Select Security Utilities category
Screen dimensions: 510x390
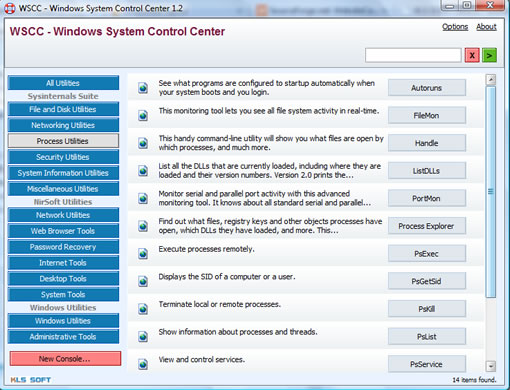63,157
